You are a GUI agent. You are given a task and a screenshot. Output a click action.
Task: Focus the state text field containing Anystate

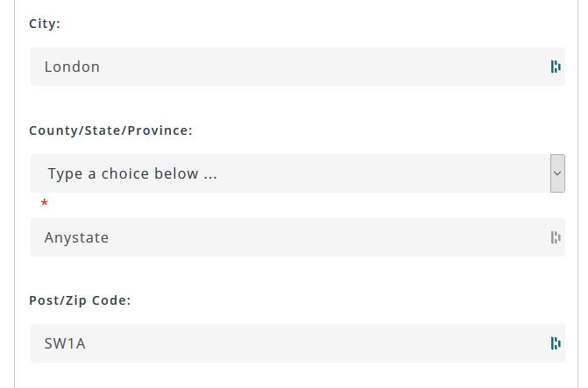click(298, 237)
